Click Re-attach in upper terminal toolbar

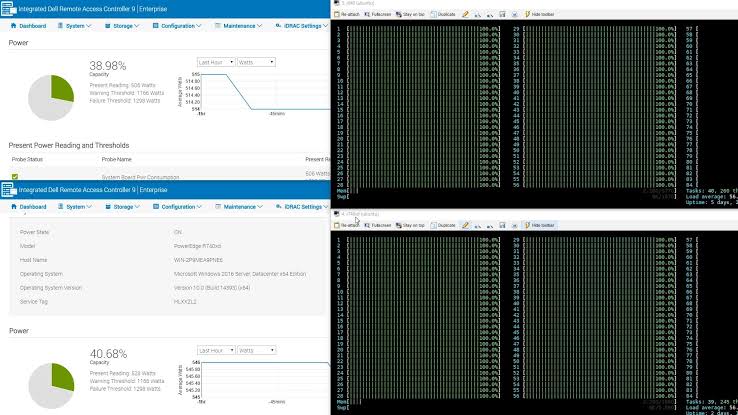pos(347,15)
